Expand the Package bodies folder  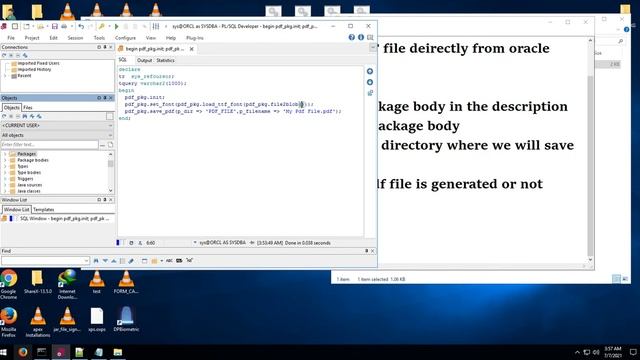click(x=5, y=160)
